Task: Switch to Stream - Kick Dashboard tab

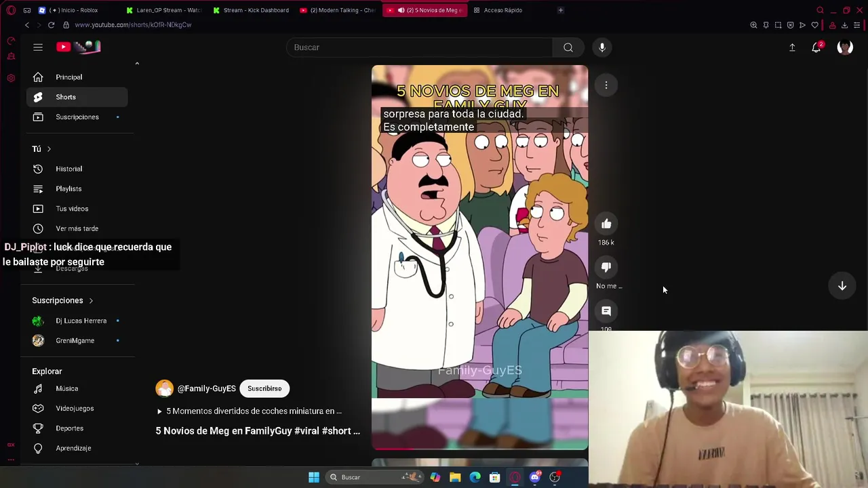Action: [251, 10]
